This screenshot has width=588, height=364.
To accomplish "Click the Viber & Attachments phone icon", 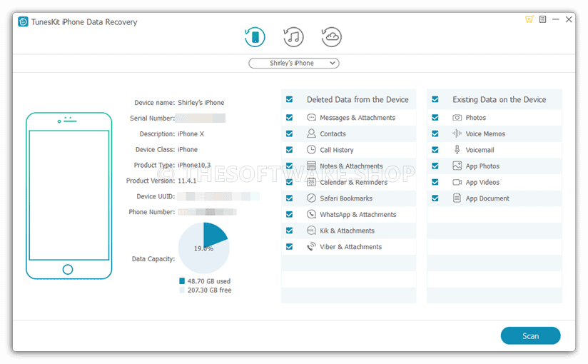I will point(311,246).
